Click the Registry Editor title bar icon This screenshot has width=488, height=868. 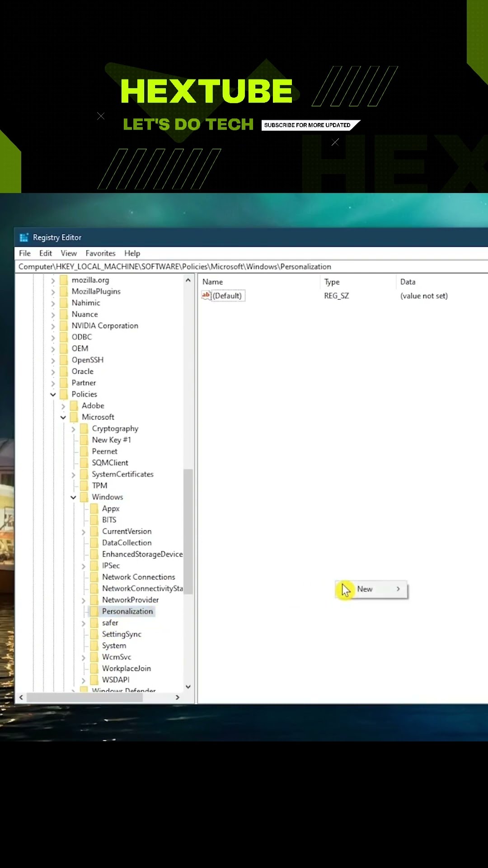pos(24,237)
